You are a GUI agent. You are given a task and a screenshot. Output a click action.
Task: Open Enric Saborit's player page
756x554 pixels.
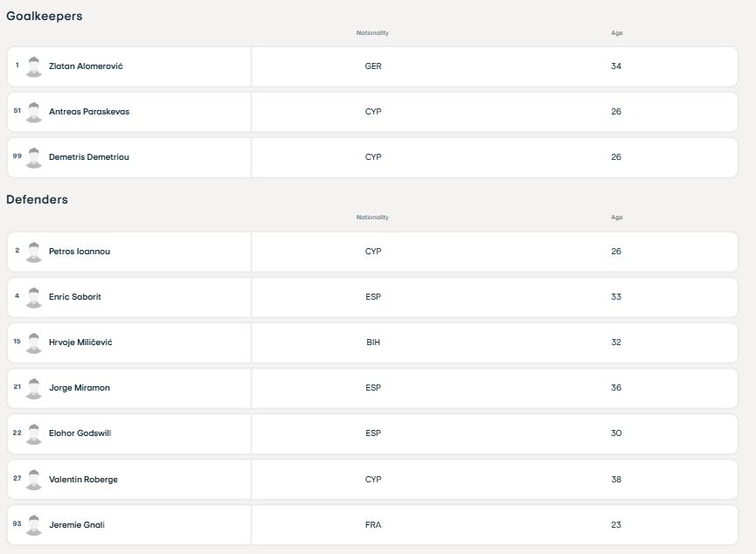(75, 297)
